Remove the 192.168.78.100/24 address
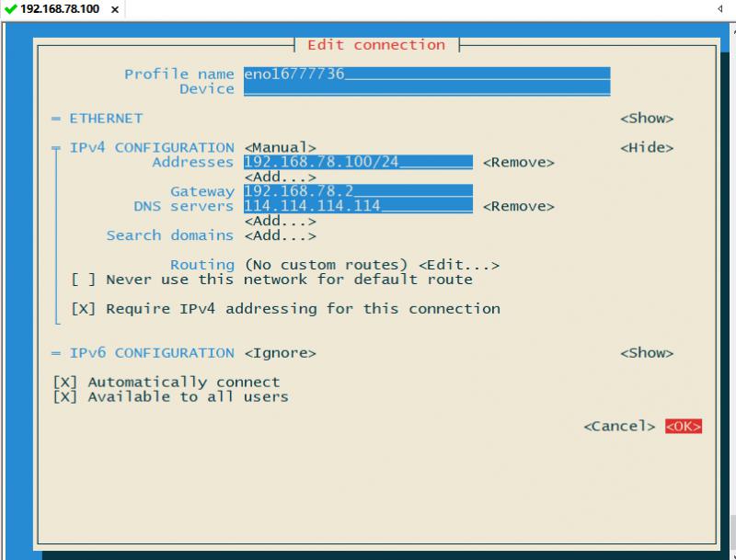Viewport: 736px width, 560px height. (518, 162)
